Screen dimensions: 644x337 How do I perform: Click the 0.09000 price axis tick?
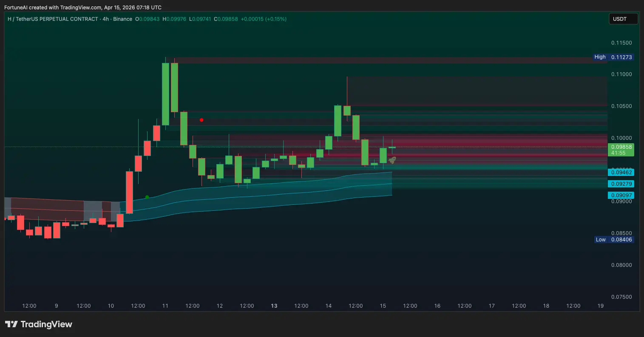[621, 202]
